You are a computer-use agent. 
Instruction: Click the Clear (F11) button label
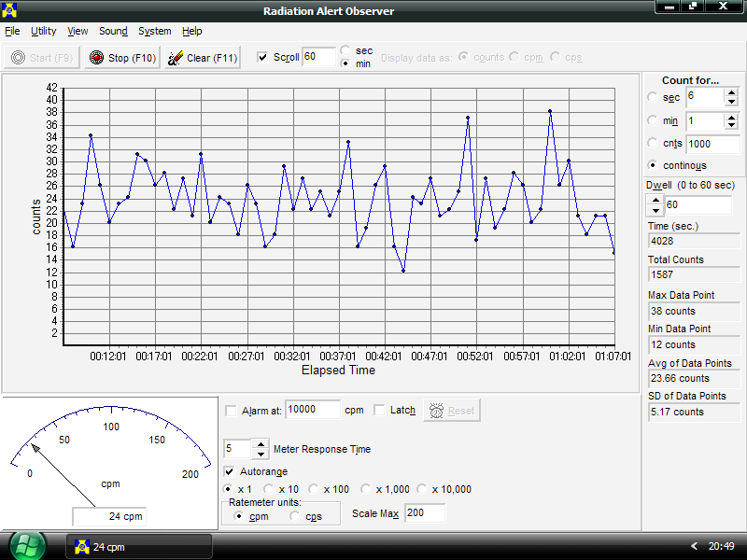pyautogui.click(x=212, y=58)
